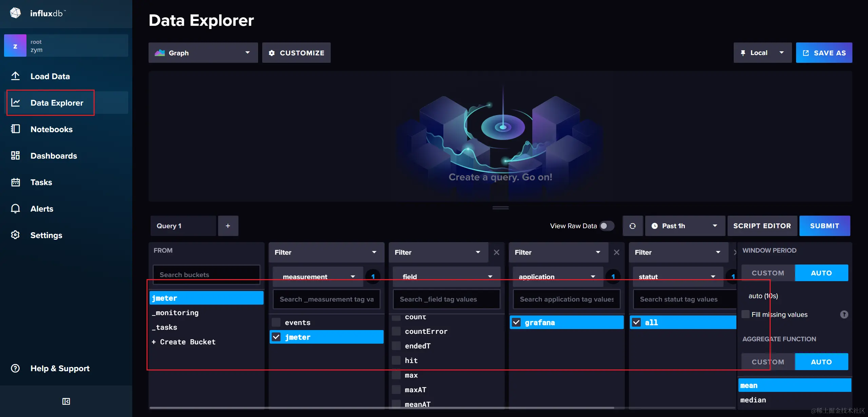Viewport: 868px width, 417px height.
Task: Open Alerts in the sidebar
Action: [42, 208]
